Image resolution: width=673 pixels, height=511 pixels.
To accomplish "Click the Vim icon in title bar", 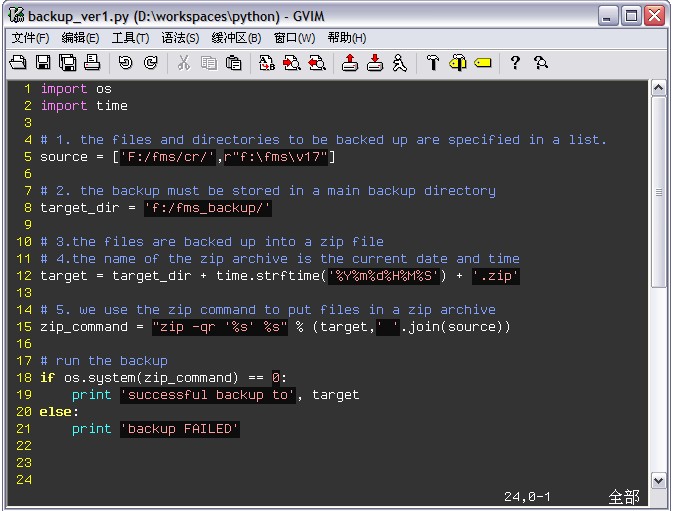I will coord(16,15).
